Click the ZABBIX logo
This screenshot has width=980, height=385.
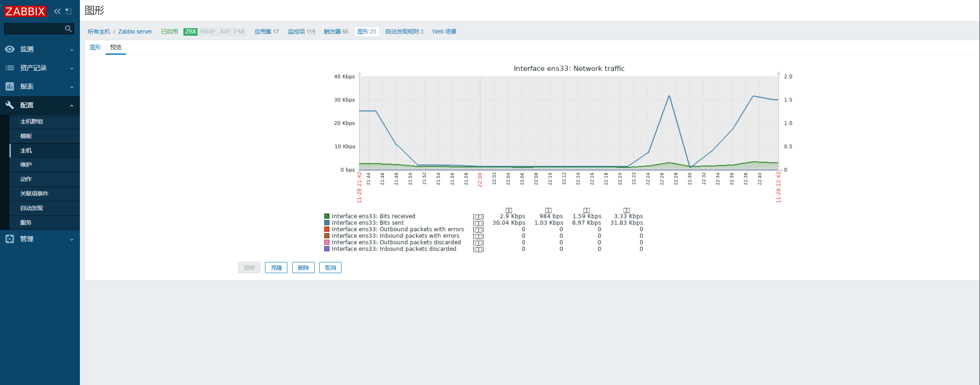[x=25, y=11]
